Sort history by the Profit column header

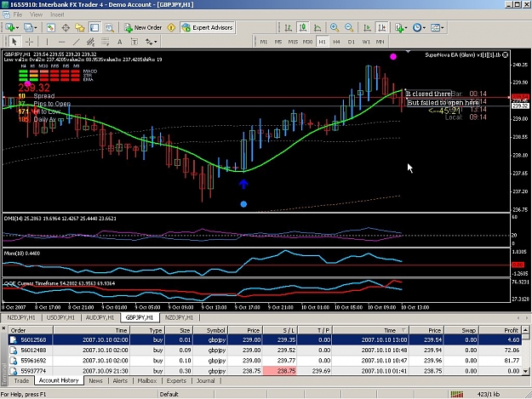(500, 330)
